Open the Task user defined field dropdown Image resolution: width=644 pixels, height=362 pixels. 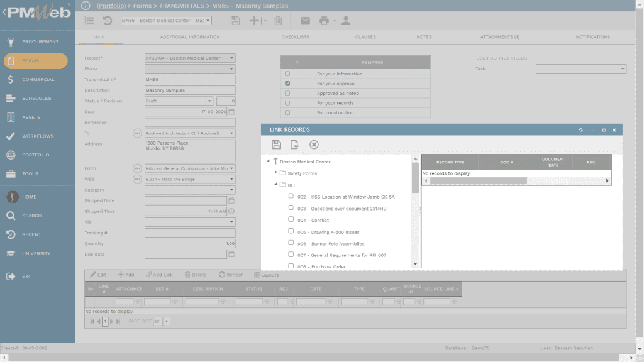pyautogui.click(x=623, y=69)
